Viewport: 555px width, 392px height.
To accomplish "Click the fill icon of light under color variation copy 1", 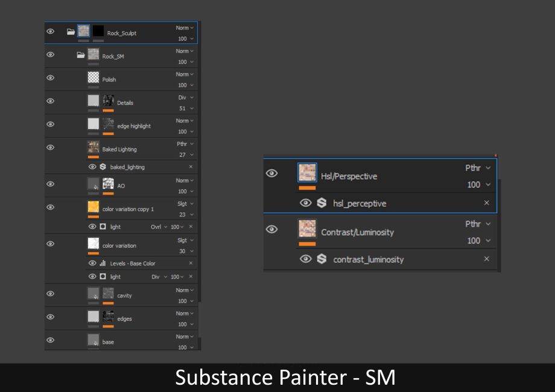I will click(x=103, y=226).
